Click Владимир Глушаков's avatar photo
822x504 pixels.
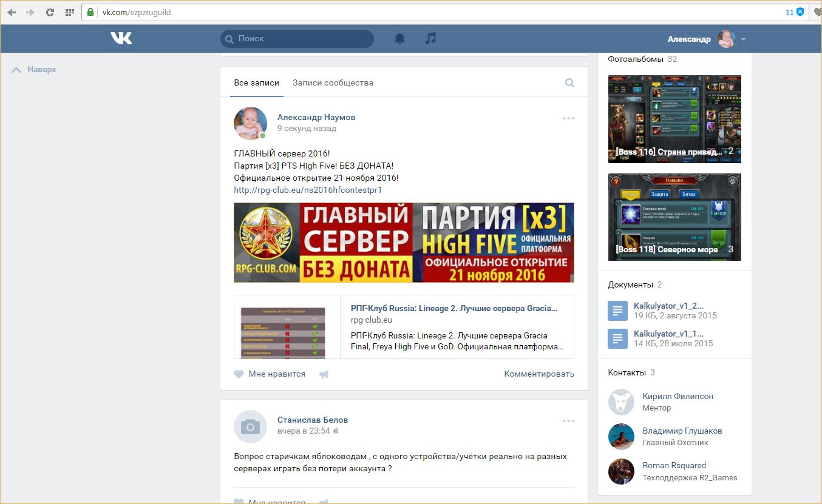(621, 437)
